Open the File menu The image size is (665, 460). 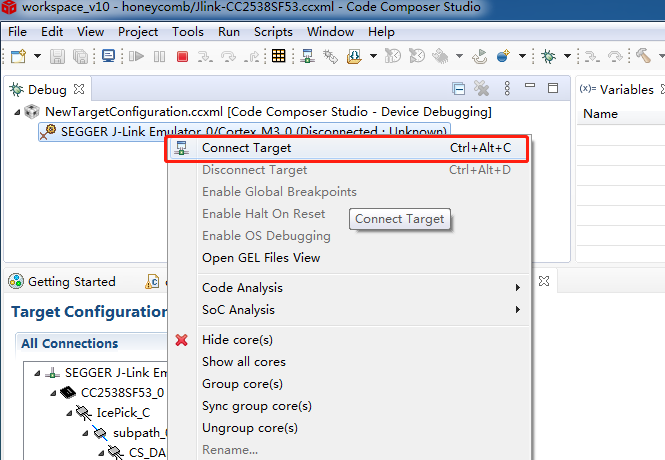pos(17,32)
